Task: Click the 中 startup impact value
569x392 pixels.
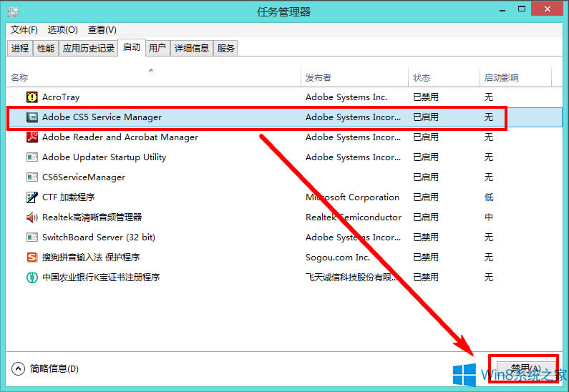Action: 489,217
